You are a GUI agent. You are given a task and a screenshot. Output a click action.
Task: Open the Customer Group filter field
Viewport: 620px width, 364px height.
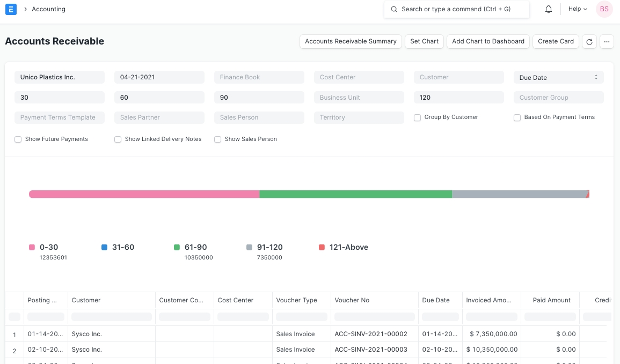pos(558,98)
